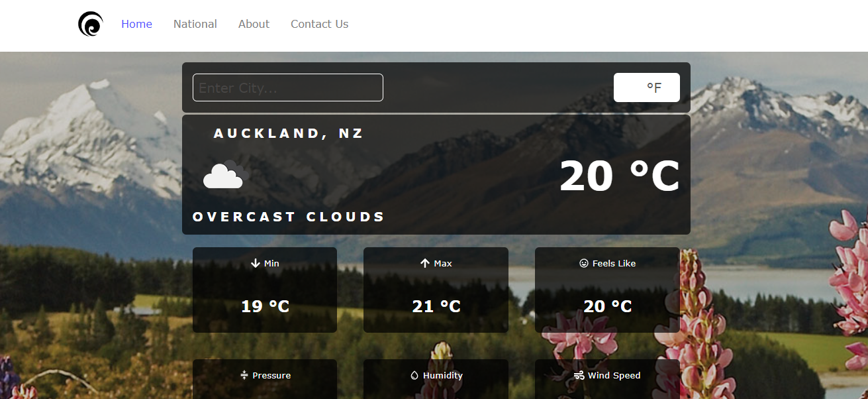
Task: Click the swirl logo in the navbar
Action: coord(91,25)
